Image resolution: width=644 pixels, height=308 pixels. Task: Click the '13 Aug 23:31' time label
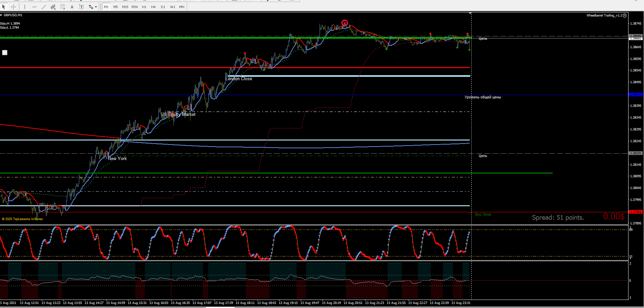point(461,303)
